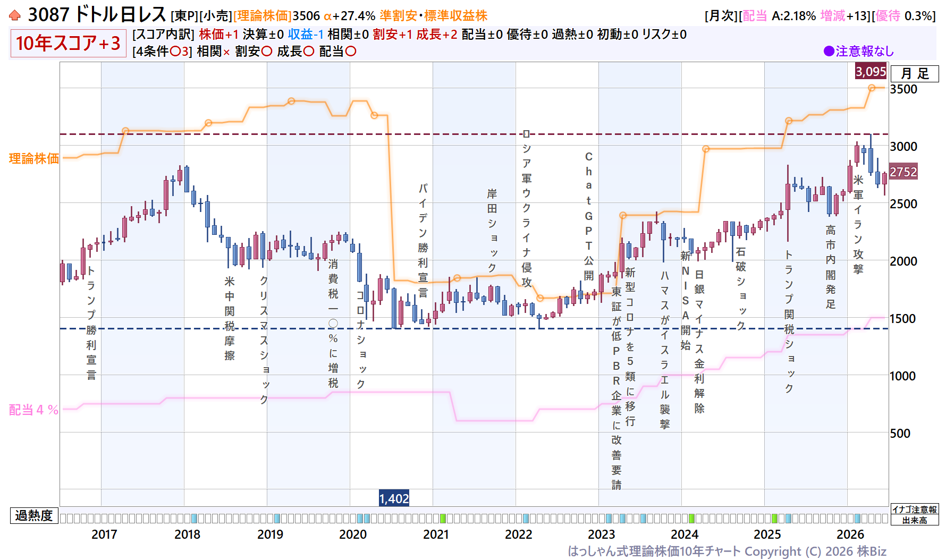Click the 消費税一〇%に増税 event label

coord(333,323)
